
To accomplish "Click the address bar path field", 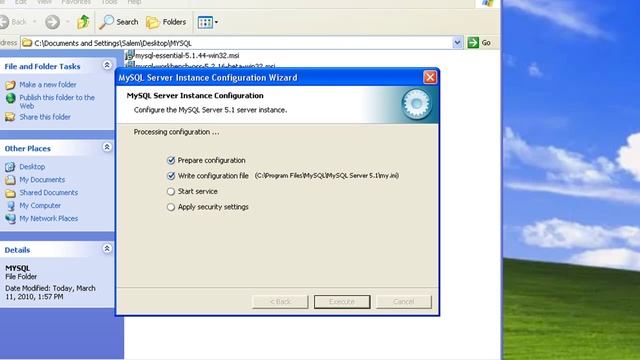I will [x=242, y=43].
